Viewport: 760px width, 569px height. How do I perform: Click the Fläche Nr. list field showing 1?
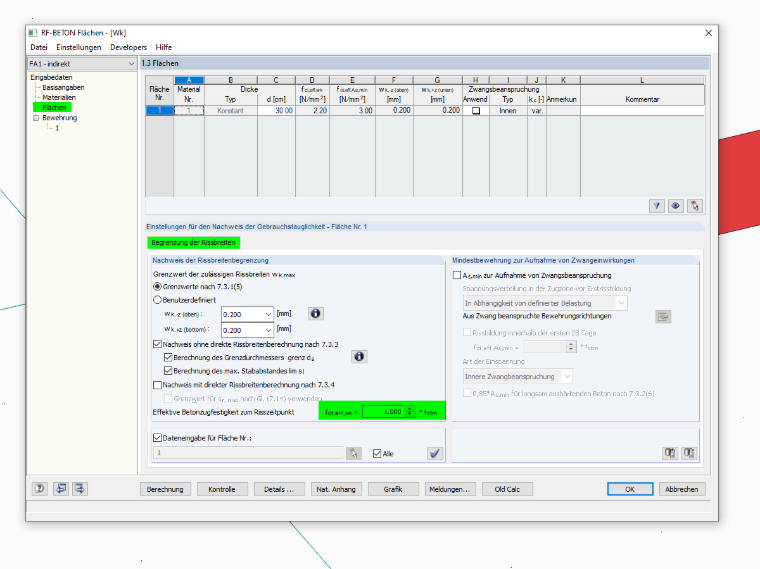click(x=248, y=453)
